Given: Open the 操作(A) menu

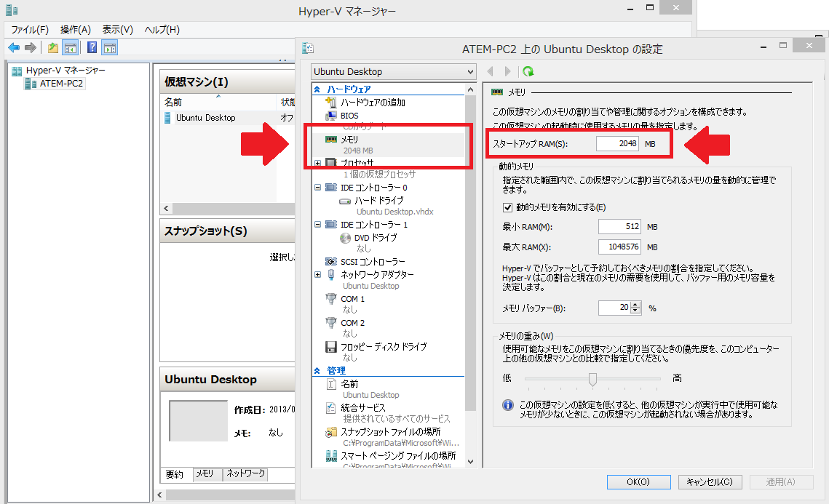Looking at the screenshot, I should pos(75,30).
